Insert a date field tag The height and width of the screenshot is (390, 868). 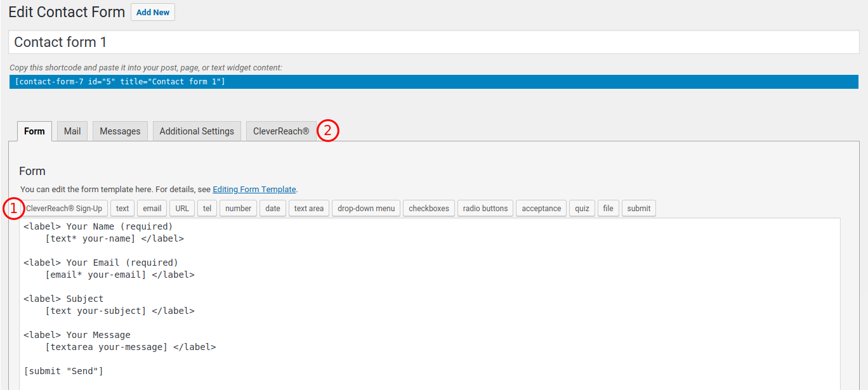(273, 208)
